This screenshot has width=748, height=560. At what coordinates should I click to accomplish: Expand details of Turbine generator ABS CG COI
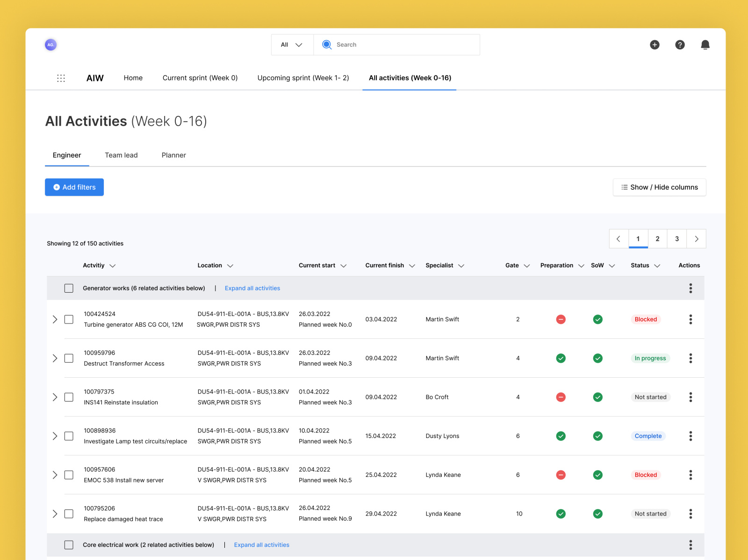(55, 319)
